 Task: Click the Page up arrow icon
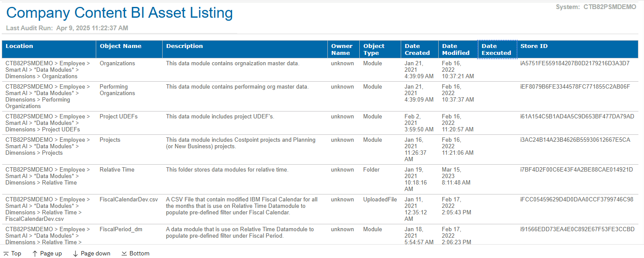[35, 254]
